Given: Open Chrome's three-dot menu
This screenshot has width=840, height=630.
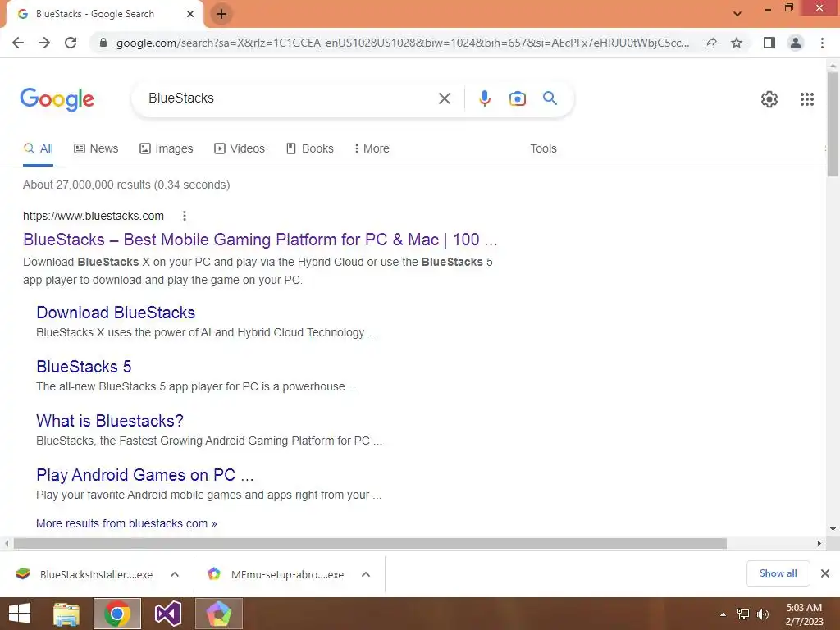Looking at the screenshot, I should pyautogui.click(x=822, y=43).
